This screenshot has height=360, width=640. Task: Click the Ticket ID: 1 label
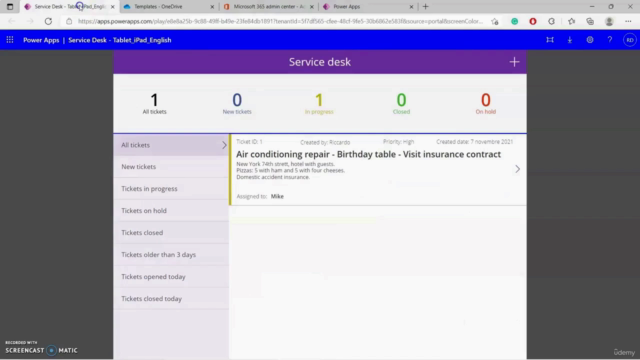tap(249, 142)
